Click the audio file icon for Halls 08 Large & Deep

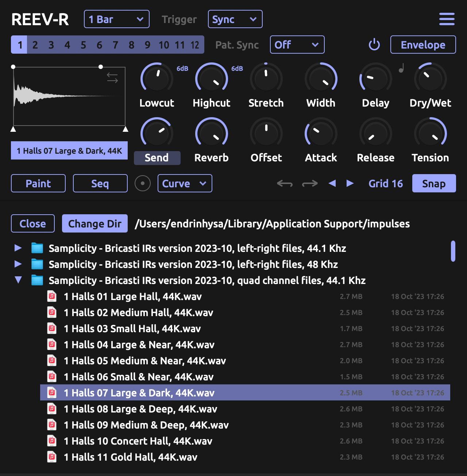(52, 408)
